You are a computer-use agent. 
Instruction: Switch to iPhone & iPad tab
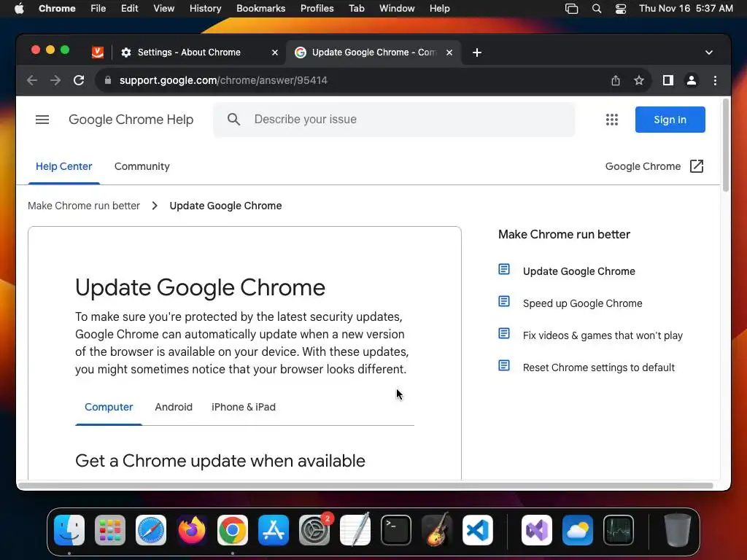(244, 407)
